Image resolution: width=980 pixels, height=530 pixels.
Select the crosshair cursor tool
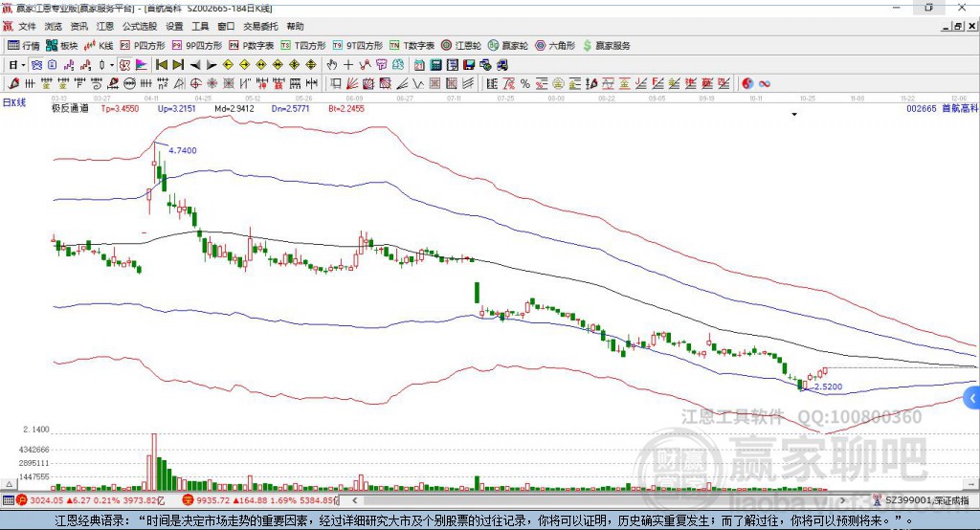(x=348, y=65)
